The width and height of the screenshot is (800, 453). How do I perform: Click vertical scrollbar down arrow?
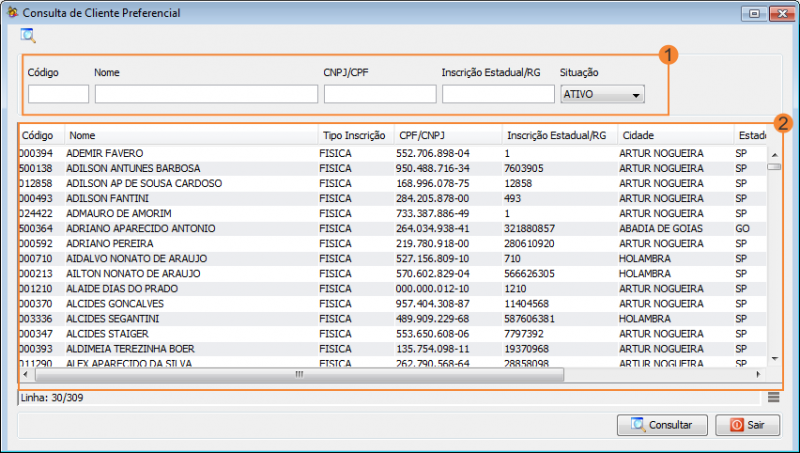[774, 359]
